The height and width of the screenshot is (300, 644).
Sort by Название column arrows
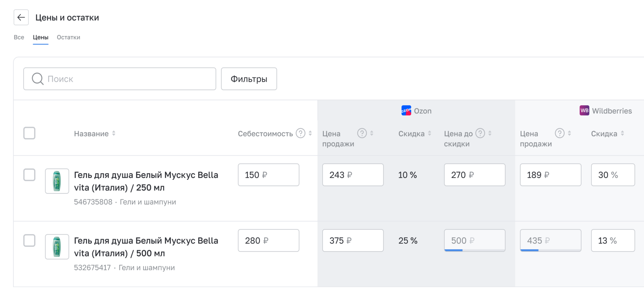114,133
